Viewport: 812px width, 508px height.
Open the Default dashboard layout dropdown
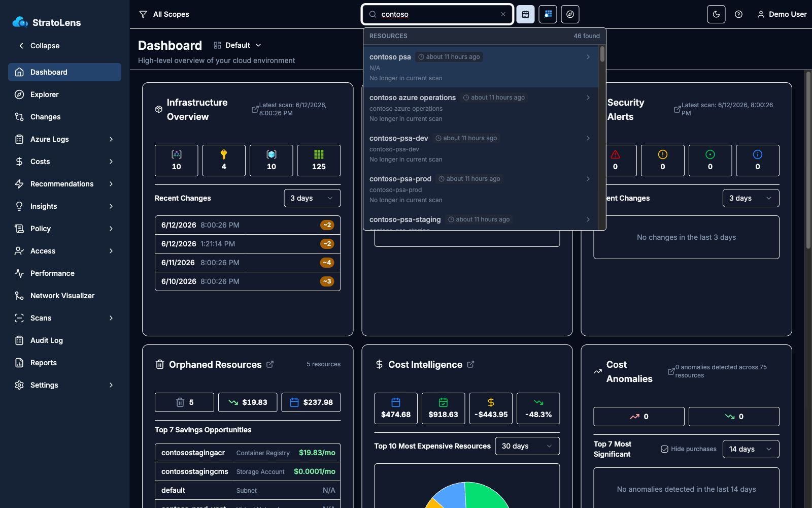[238, 45]
